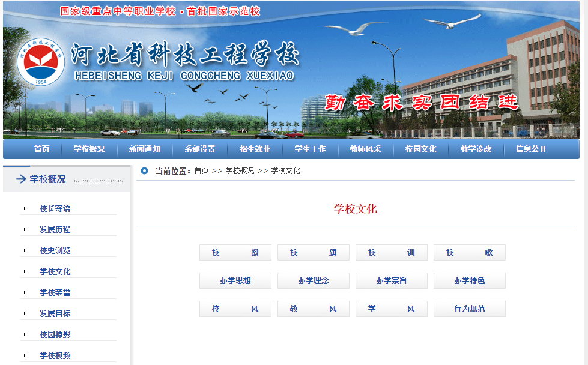This screenshot has width=588, height=365.
Task: Click the blue location marker before 当前位置
Action: tap(144, 171)
